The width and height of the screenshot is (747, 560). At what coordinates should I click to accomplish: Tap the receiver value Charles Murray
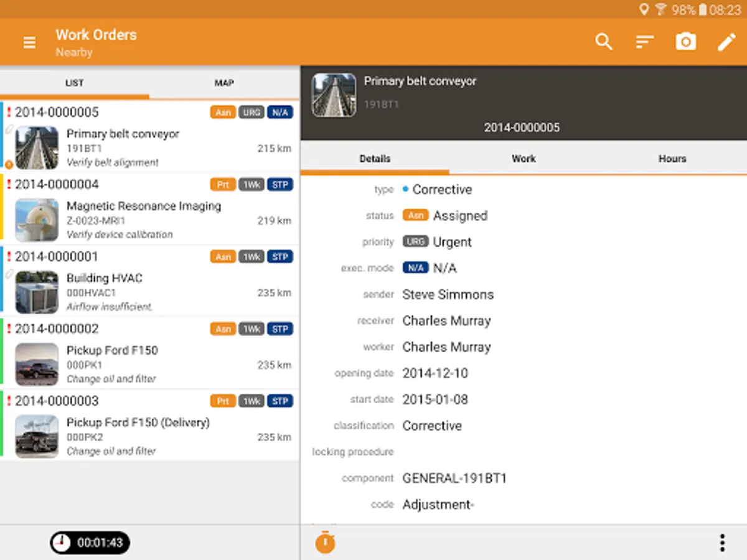[447, 320]
